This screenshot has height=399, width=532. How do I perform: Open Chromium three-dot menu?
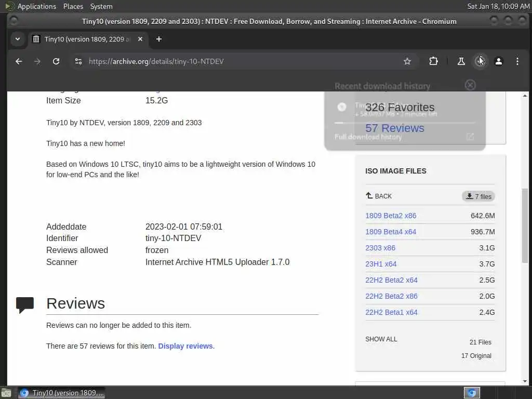coord(517,61)
